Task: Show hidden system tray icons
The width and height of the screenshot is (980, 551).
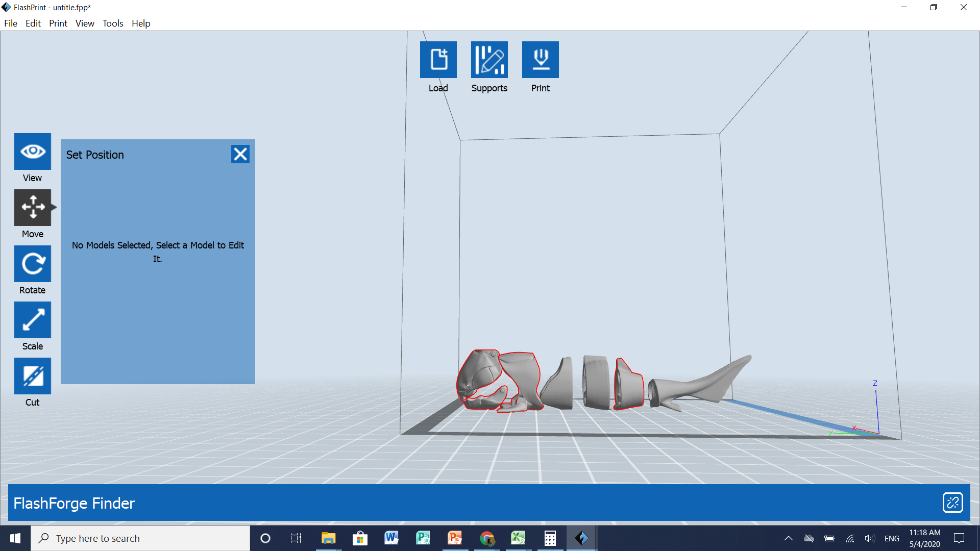Action: click(788, 538)
